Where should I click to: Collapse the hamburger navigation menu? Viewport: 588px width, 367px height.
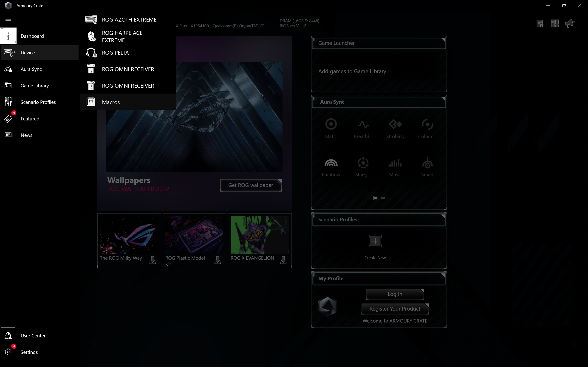[x=8, y=19]
